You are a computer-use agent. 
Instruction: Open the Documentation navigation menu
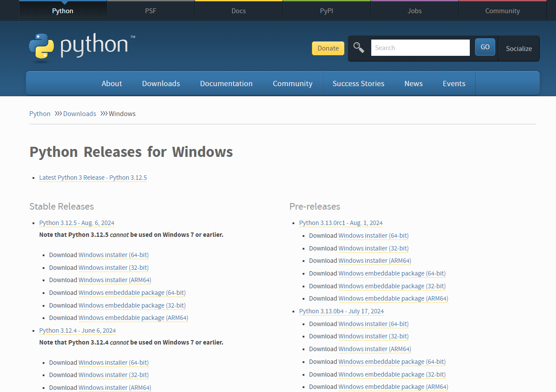[x=226, y=83]
